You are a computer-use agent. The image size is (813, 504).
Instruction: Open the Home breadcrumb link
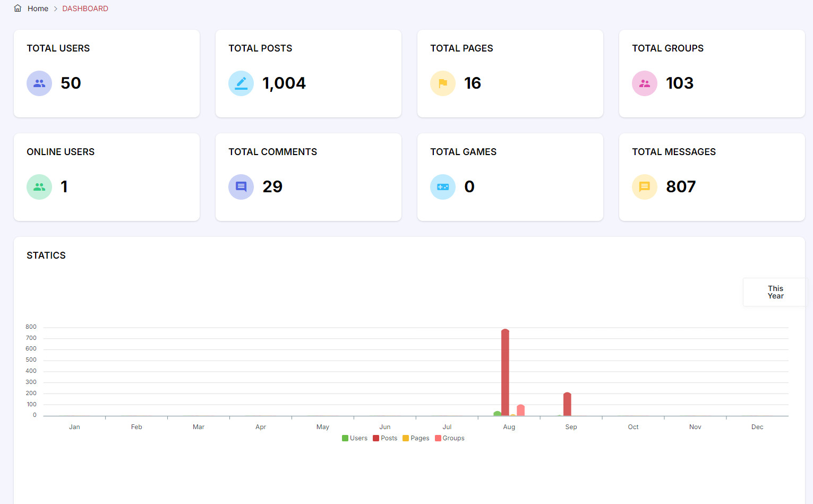pyautogui.click(x=38, y=8)
